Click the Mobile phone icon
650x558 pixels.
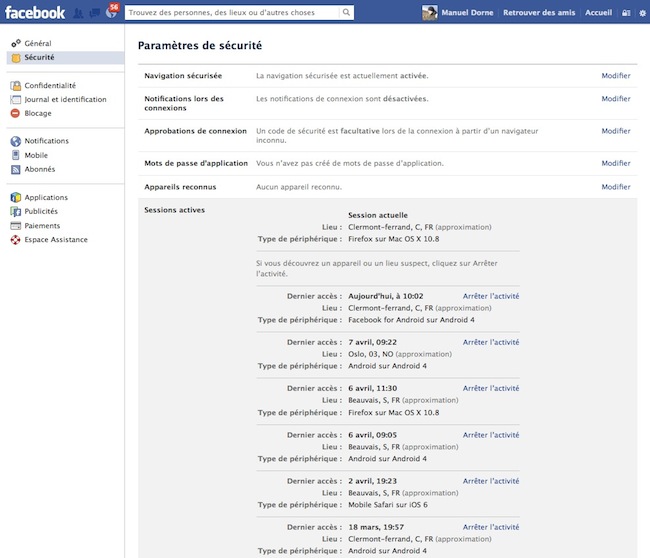coord(16,155)
